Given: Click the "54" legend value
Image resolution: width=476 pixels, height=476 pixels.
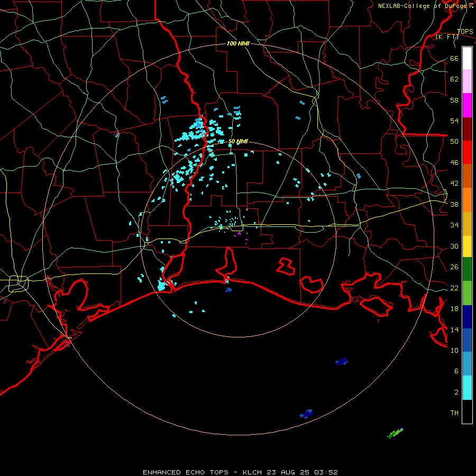Looking at the screenshot, I should point(454,121).
